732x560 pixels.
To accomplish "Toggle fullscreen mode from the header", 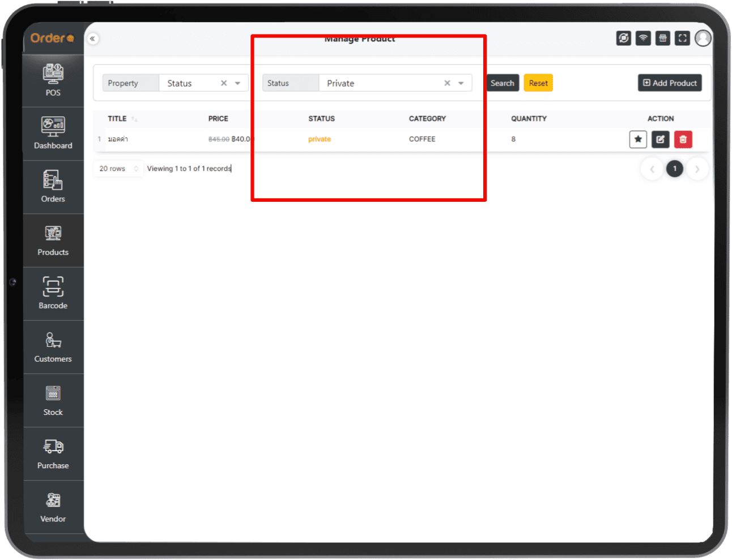I will [x=682, y=38].
